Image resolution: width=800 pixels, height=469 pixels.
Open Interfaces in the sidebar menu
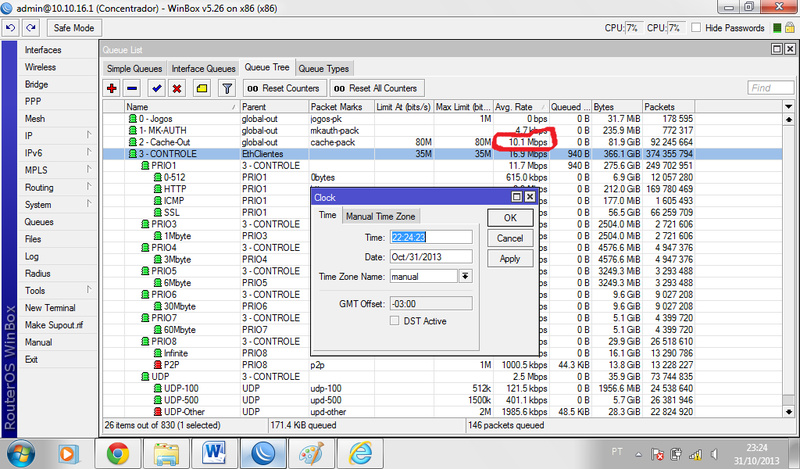click(x=43, y=50)
